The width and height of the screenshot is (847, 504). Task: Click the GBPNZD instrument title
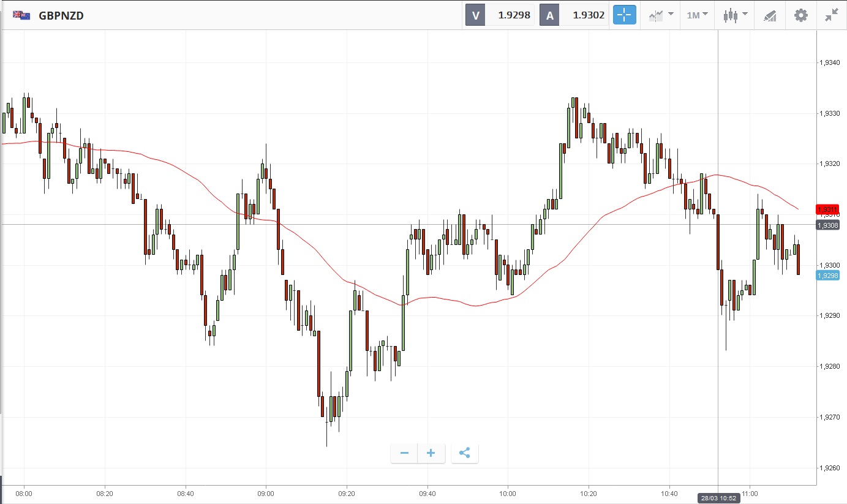(x=61, y=16)
